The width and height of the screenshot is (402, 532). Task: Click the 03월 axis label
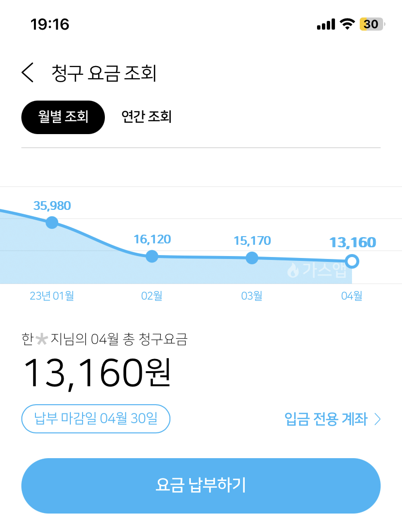[x=251, y=295]
